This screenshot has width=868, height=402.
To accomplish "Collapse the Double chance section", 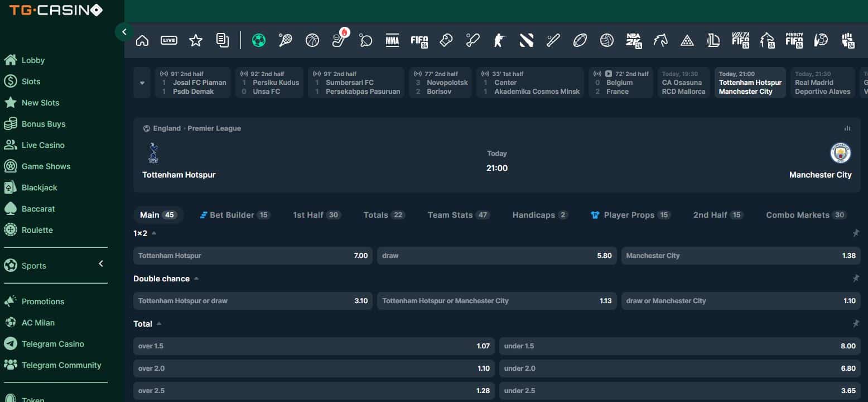I will pyautogui.click(x=196, y=279).
